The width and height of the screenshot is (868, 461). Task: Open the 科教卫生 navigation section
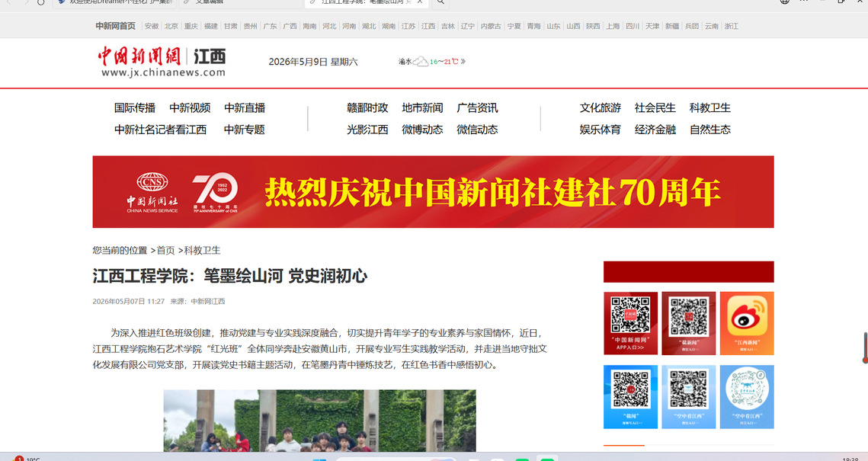709,108
